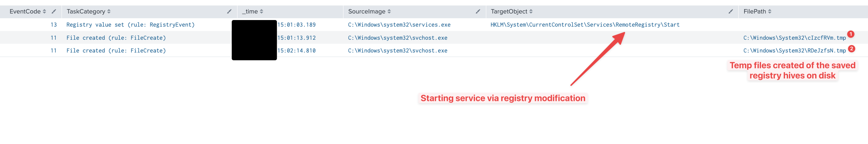The height and width of the screenshot is (144, 868).
Task: Click the 15:02:14.810 timestamp cell
Action: pos(296,51)
